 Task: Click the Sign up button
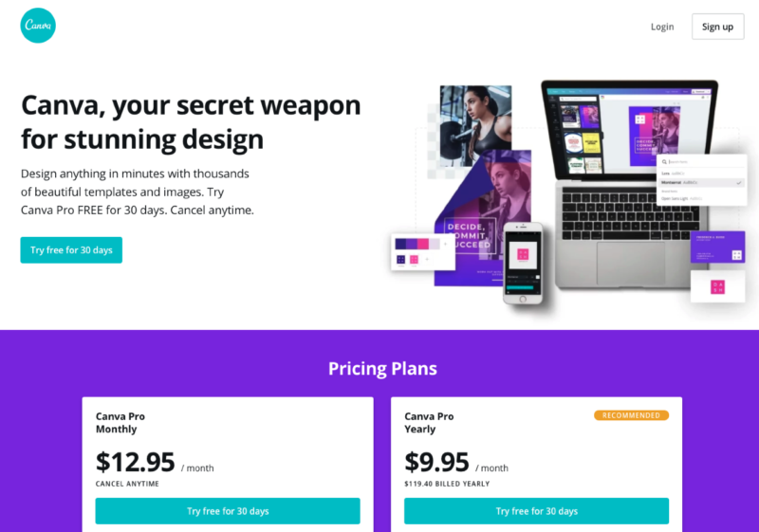717,27
